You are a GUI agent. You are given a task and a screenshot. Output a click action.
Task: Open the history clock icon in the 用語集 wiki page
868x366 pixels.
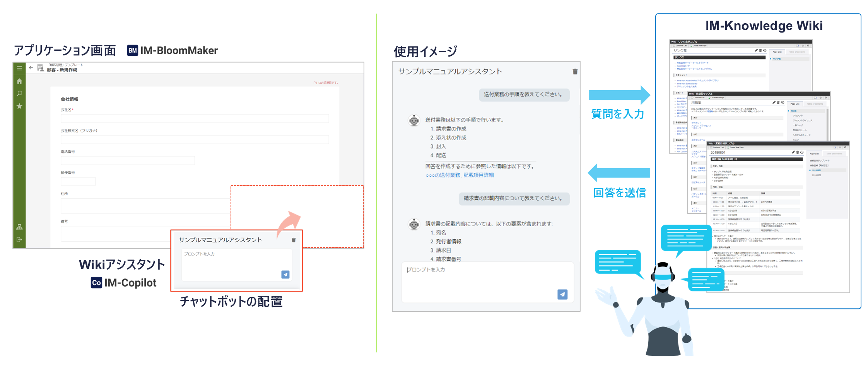(783, 103)
